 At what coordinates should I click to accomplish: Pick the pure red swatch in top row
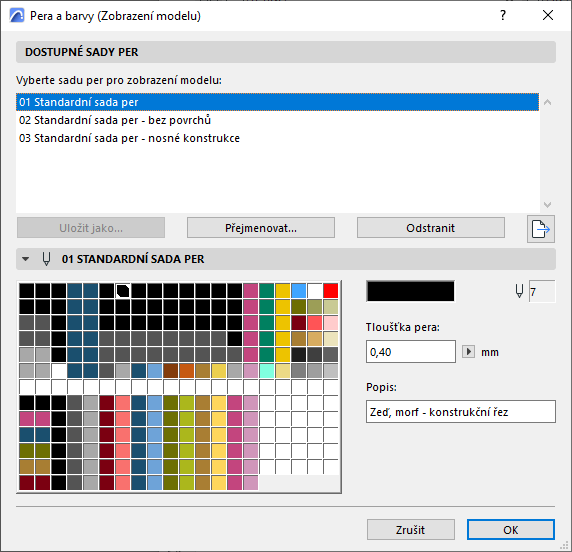[x=331, y=291]
